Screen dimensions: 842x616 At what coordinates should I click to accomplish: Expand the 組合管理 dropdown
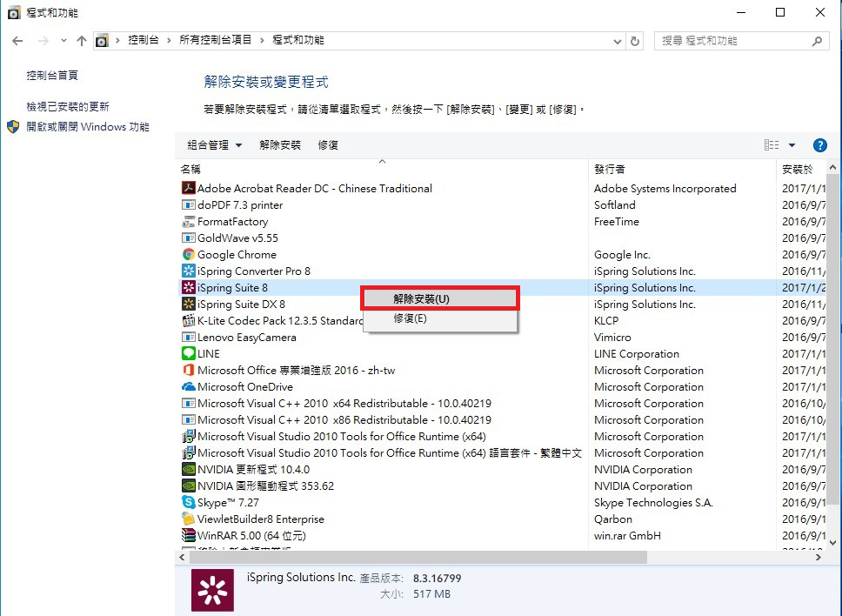(214, 145)
